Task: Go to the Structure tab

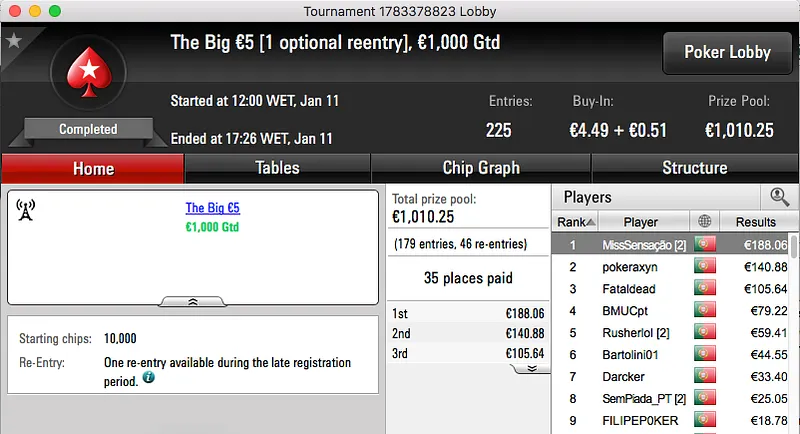Action: click(694, 168)
